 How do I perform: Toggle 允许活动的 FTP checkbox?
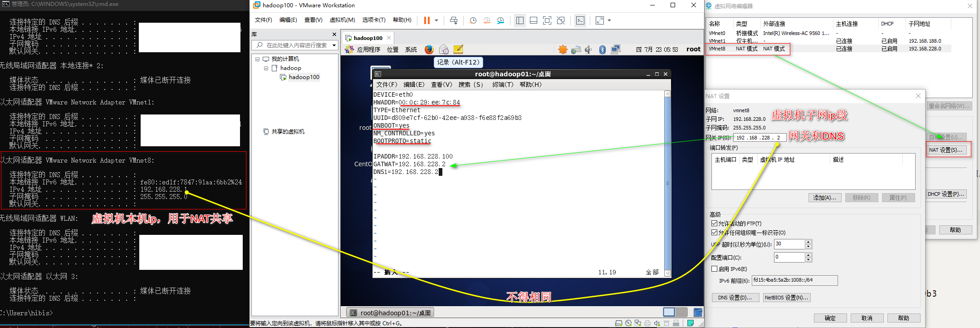(714, 224)
